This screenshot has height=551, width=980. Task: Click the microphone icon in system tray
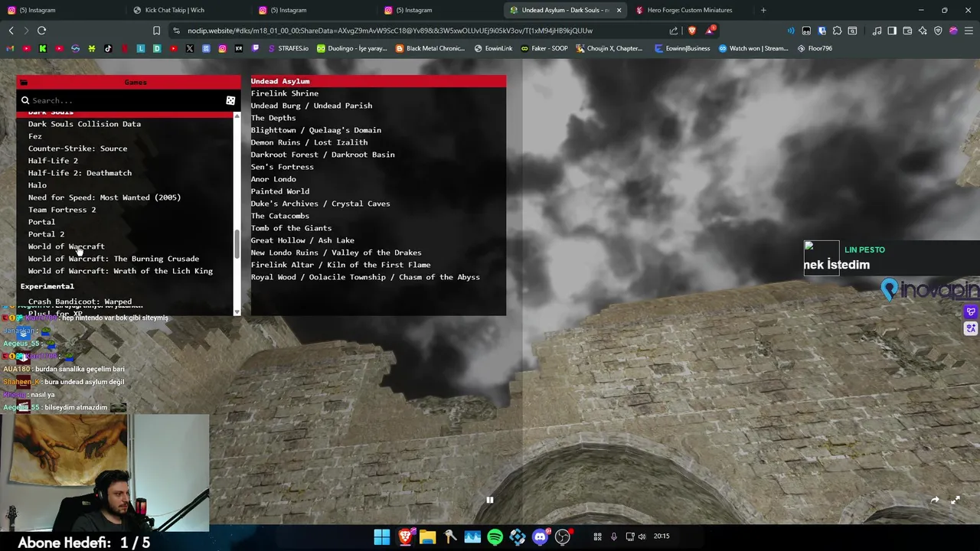[613, 536]
